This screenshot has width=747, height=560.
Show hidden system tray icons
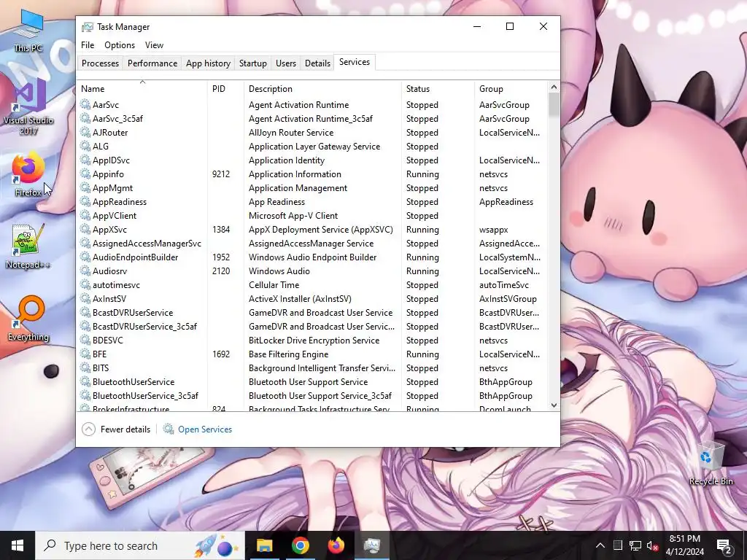pyautogui.click(x=600, y=545)
